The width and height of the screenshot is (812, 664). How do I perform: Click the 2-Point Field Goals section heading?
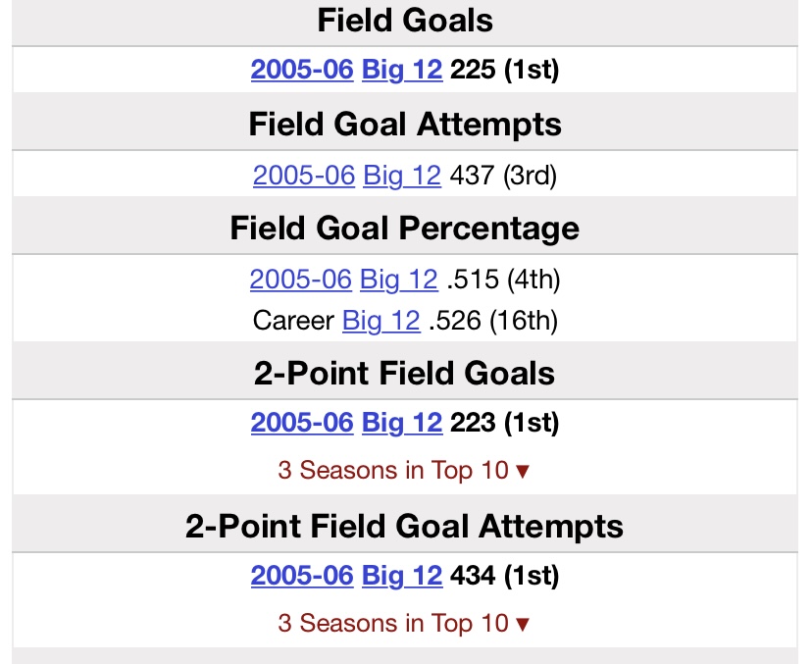tap(405, 373)
